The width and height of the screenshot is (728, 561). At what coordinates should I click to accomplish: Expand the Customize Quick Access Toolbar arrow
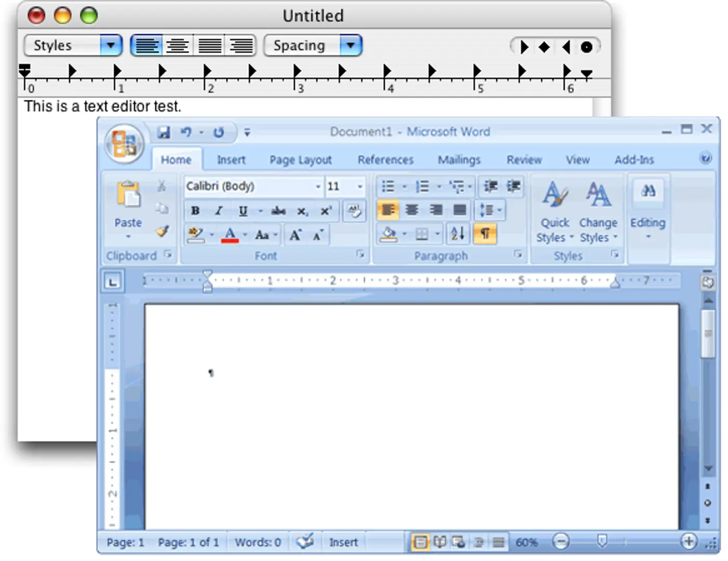(x=247, y=132)
